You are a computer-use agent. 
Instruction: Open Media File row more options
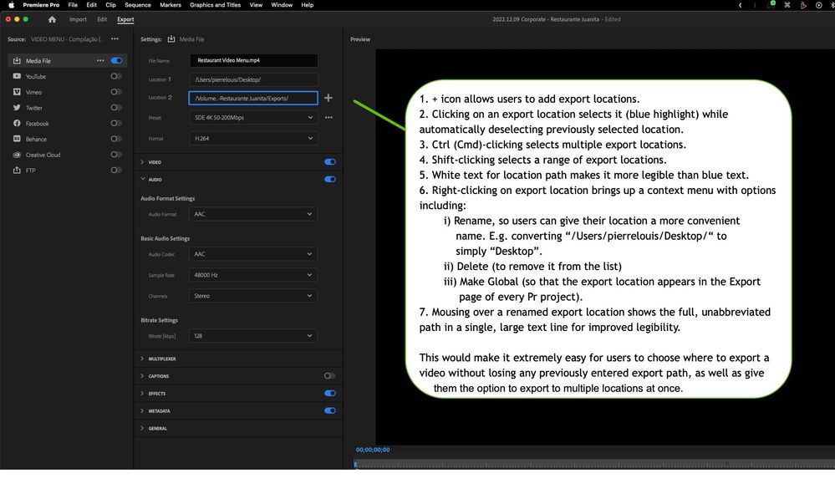click(x=100, y=61)
